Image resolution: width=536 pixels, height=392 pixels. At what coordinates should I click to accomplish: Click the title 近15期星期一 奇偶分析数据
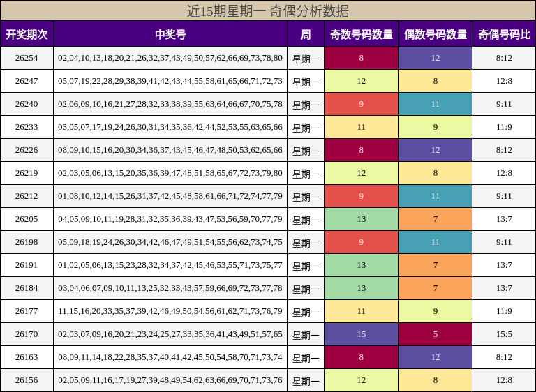tap(268, 11)
